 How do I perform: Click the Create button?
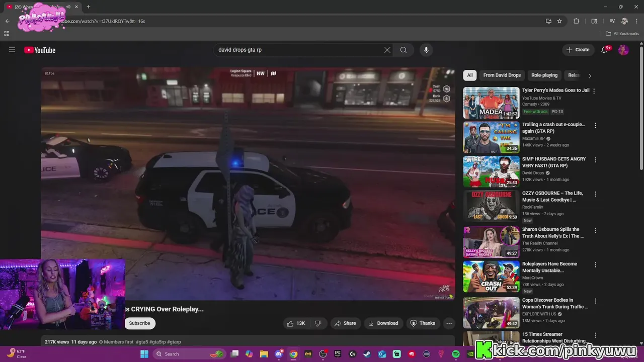[578, 50]
